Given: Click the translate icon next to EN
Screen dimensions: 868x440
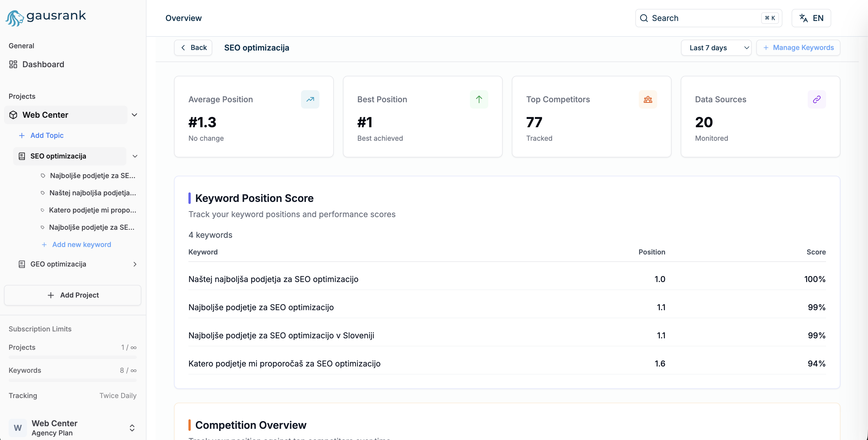Looking at the screenshot, I should (x=804, y=18).
